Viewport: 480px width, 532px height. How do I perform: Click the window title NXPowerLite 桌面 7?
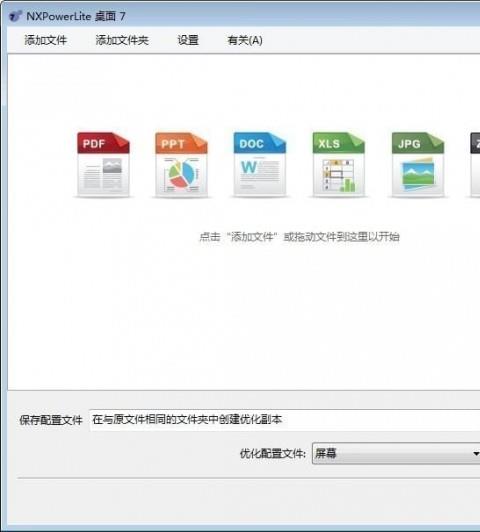76,16
